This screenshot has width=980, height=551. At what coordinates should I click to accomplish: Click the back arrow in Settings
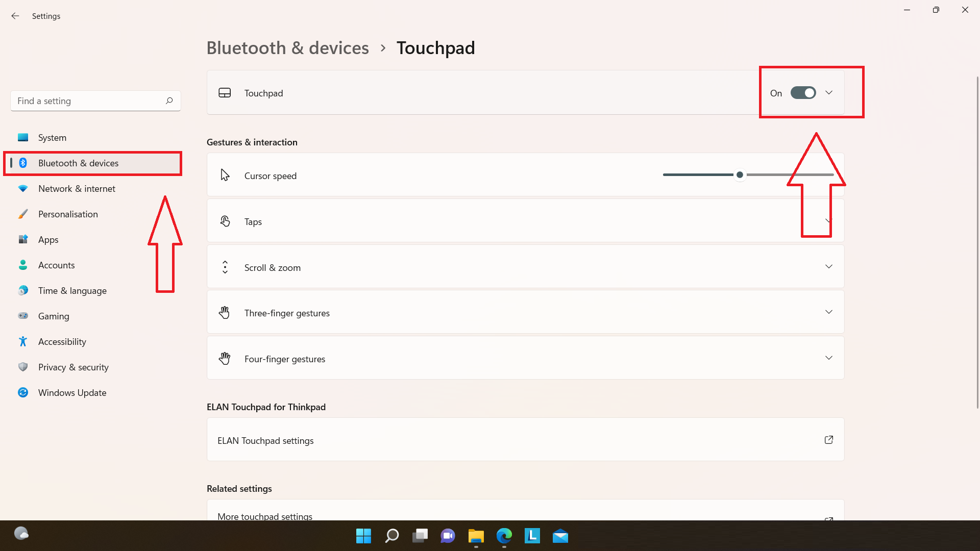[x=15, y=16]
